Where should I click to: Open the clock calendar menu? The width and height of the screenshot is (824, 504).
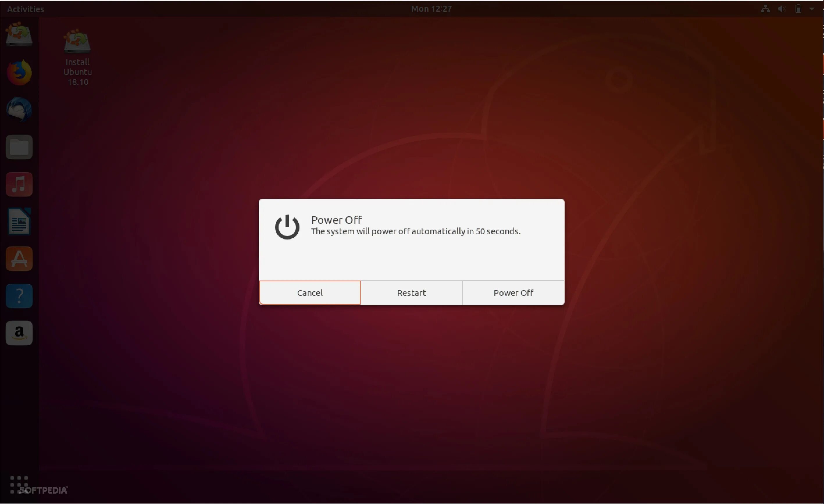[x=431, y=9]
